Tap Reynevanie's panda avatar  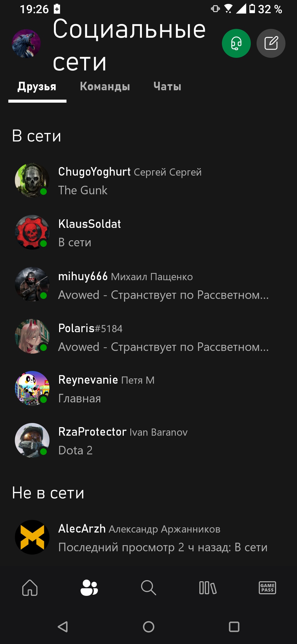32,388
